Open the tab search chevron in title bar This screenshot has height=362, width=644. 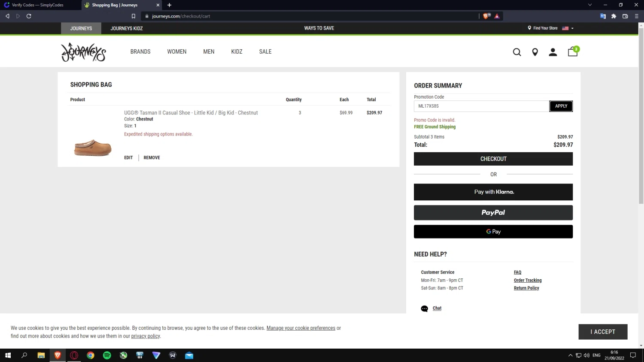click(590, 5)
